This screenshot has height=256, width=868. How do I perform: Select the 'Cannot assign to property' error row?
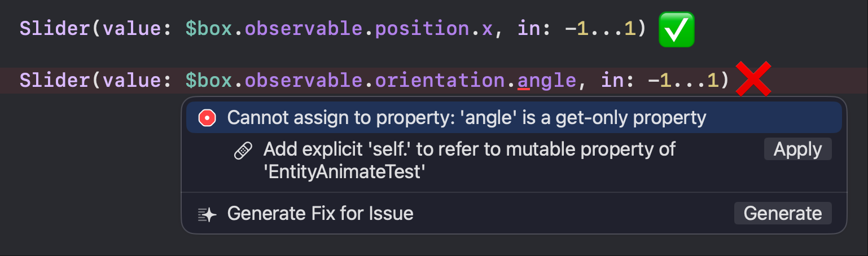[x=514, y=117]
